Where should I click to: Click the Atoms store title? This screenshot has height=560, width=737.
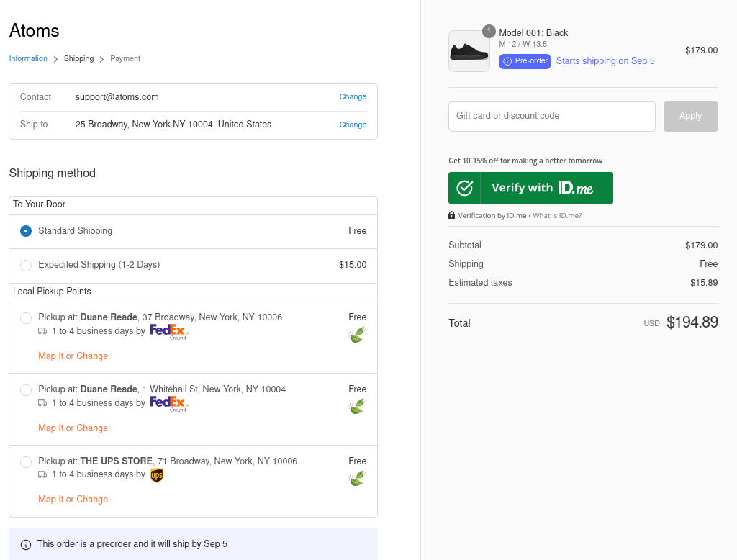pyautogui.click(x=35, y=30)
